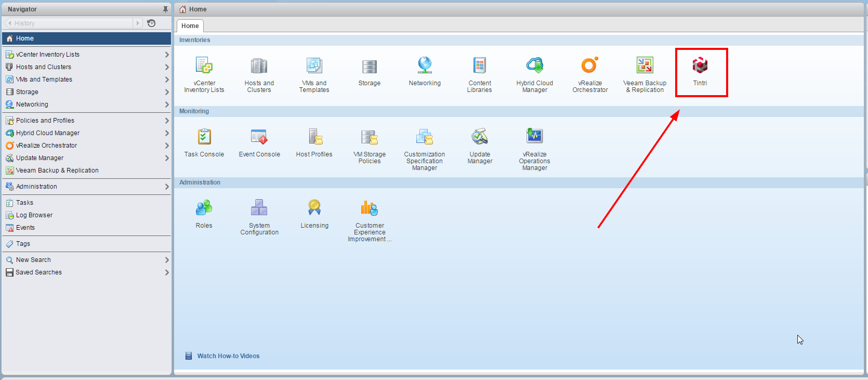Open Tags in the Navigator

(x=86, y=244)
